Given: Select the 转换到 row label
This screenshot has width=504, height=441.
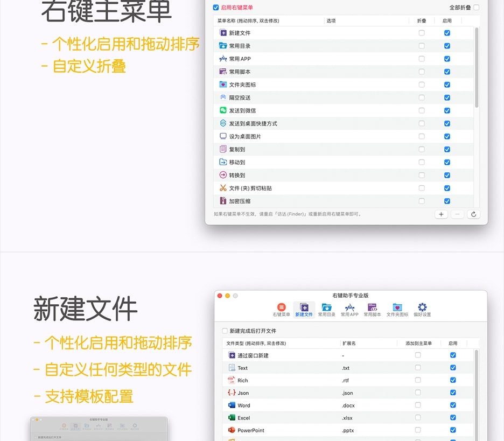Looking at the screenshot, I should [237, 175].
